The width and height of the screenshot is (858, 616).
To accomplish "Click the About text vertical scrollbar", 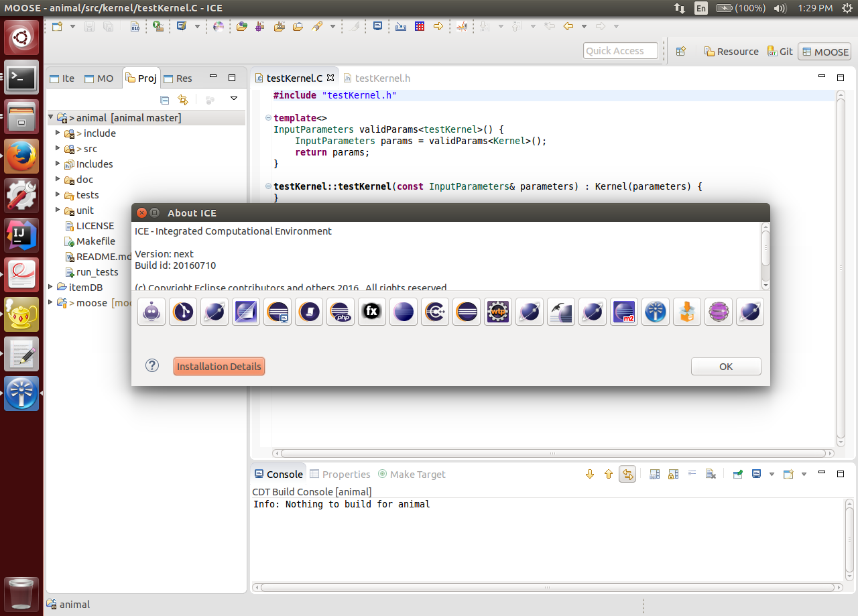I will pos(765,255).
